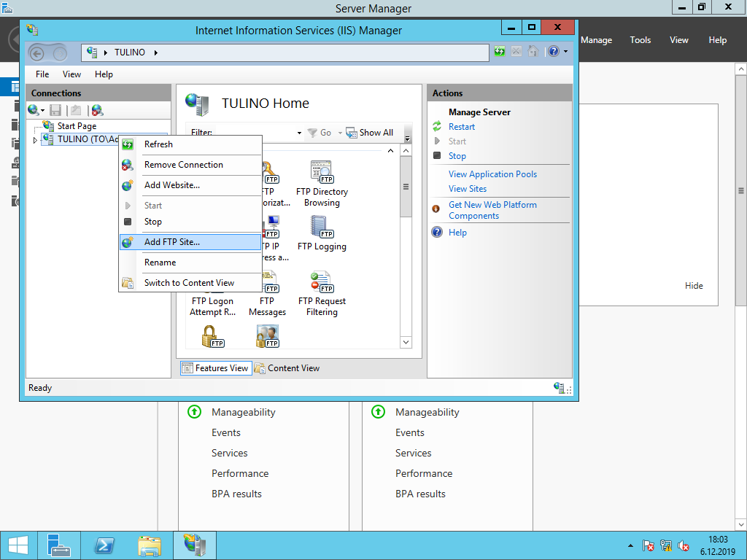Click the View Sites link
This screenshot has width=747, height=560.
pos(468,189)
